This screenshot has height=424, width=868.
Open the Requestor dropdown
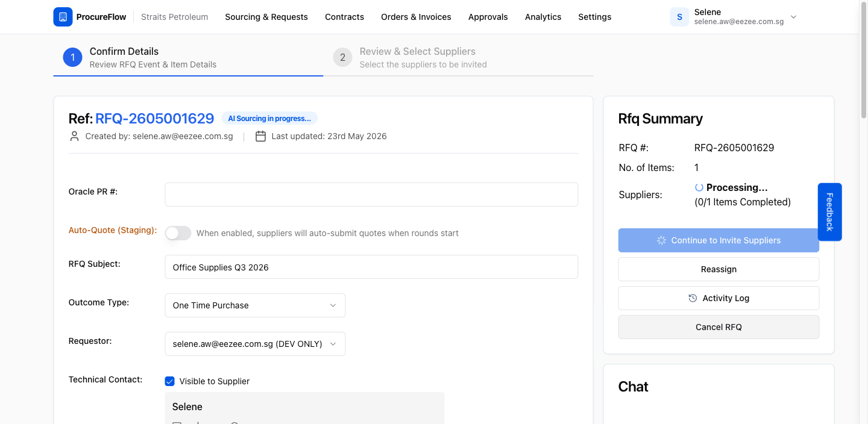click(x=255, y=344)
